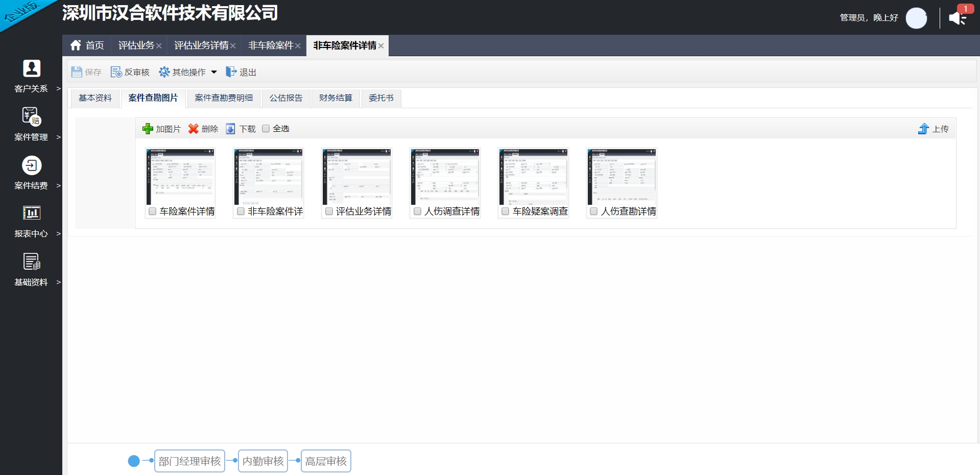Click the 其他操作 gear icon
The width and height of the screenshot is (980, 475).
point(164,72)
